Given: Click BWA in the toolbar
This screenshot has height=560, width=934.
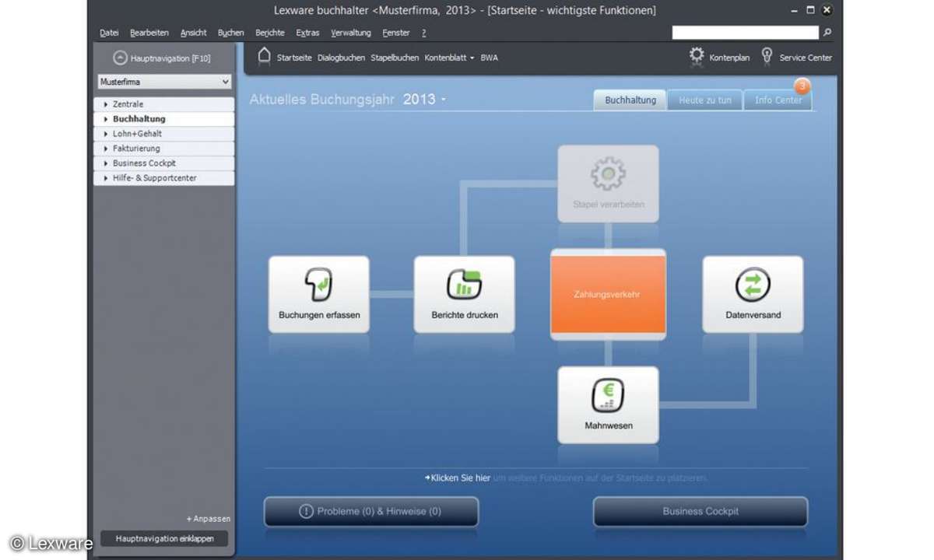Looking at the screenshot, I should point(490,58).
